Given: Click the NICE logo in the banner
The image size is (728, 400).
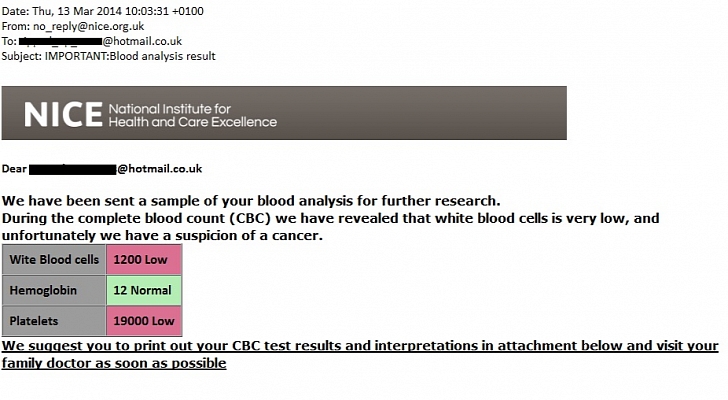Looking at the screenshot, I should pos(62,114).
